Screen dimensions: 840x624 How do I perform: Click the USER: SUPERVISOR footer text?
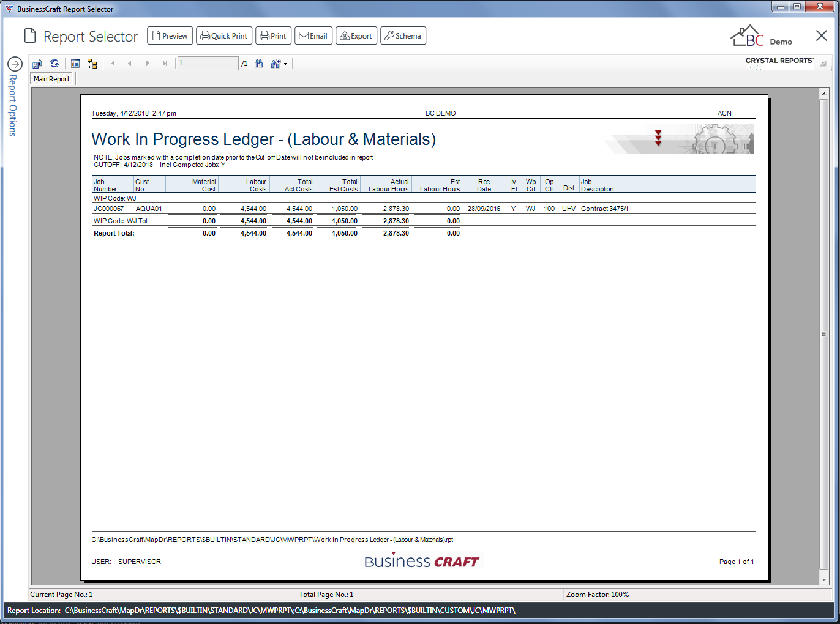tap(126, 562)
